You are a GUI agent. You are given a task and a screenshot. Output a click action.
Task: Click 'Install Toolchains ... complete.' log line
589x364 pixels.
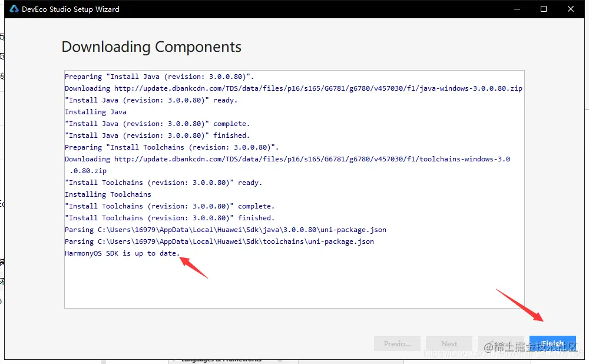(x=170, y=206)
